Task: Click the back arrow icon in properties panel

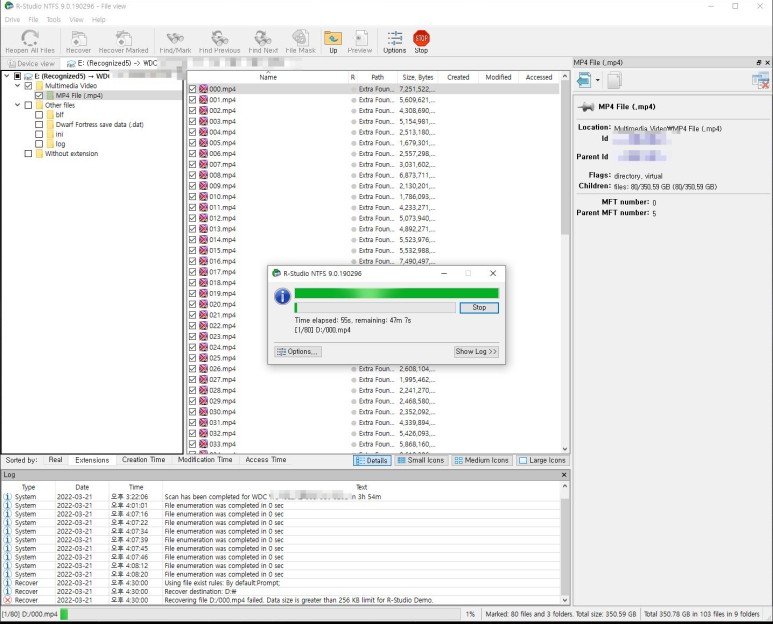Action: pos(584,80)
